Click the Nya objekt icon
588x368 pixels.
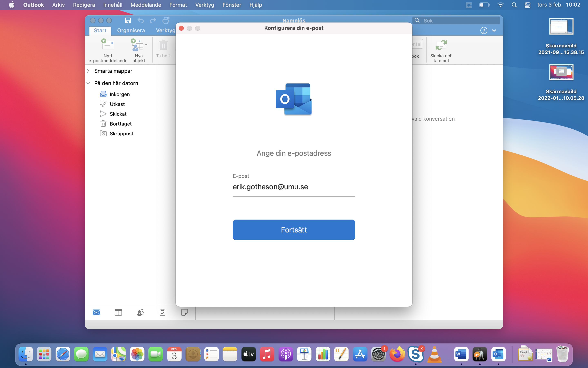pyautogui.click(x=137, y=45)
